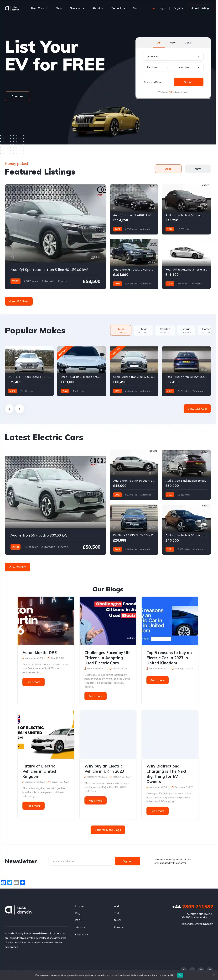This screenshot has width=218, height=980.
Task: Open the Used Cars menu
Action: click(39, 8)
